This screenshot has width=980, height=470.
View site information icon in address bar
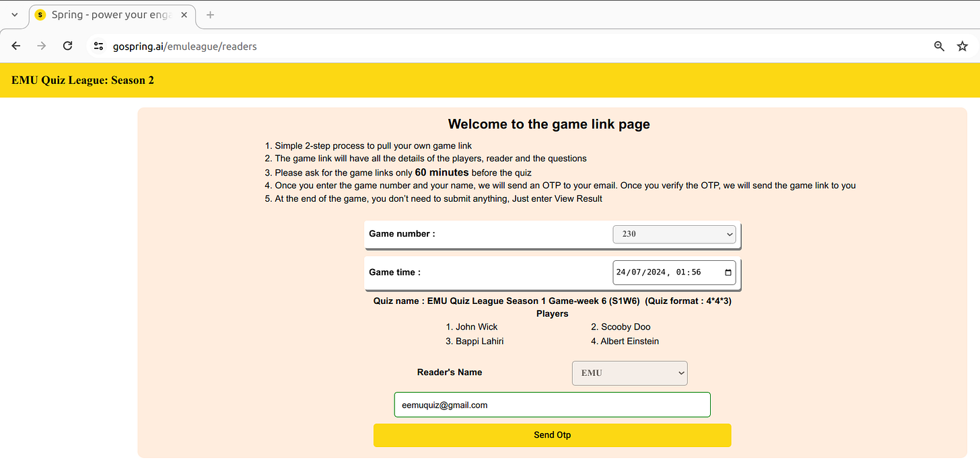[99, 46]
